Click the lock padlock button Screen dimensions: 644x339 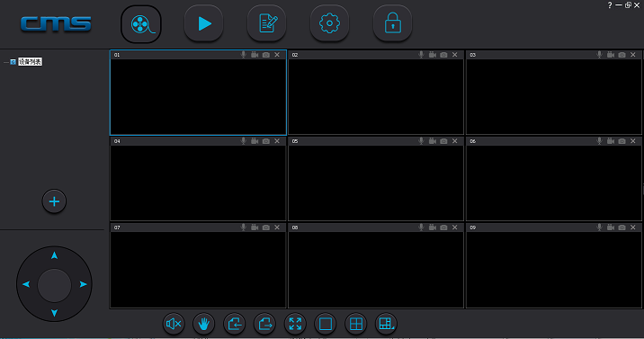coord(392,23)
